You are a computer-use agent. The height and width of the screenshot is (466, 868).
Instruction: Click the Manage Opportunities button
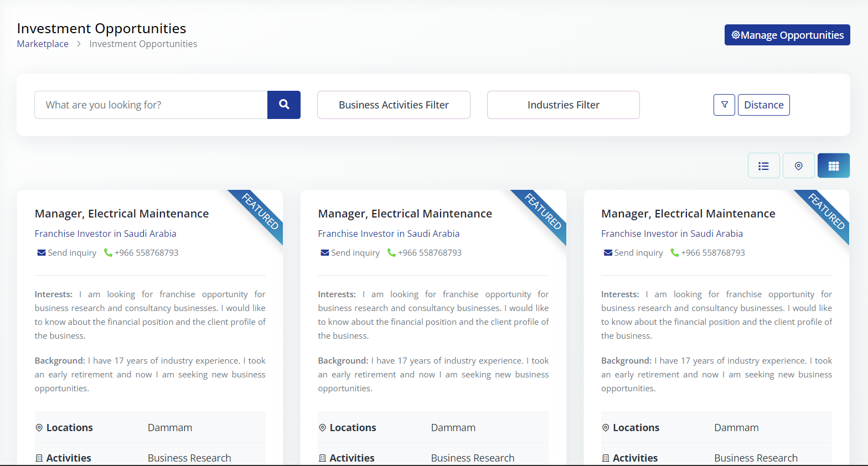tap(787, 35)
